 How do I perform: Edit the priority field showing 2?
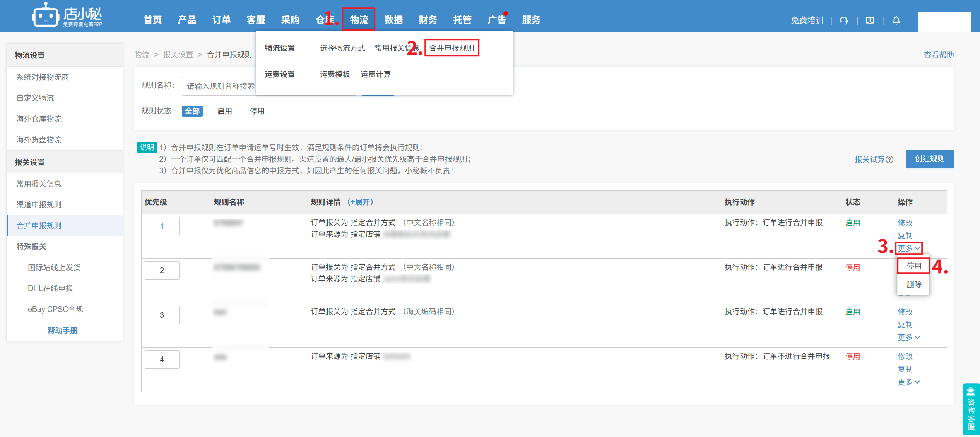pos(162,271)
